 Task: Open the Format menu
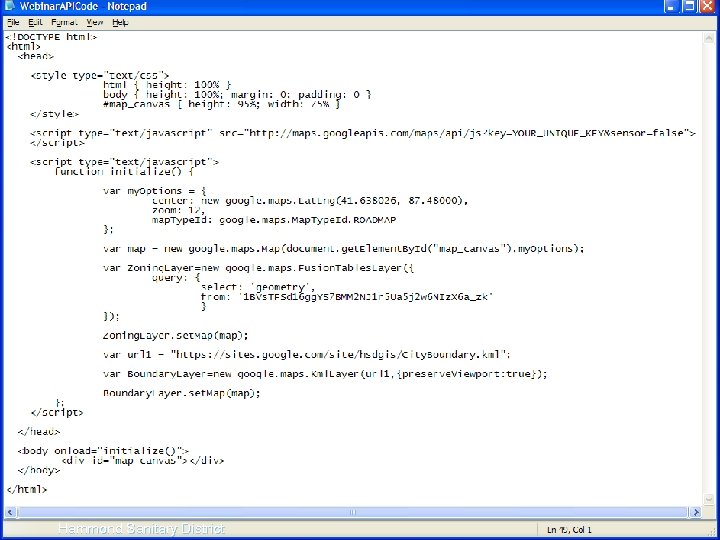[x=64, y=22]
